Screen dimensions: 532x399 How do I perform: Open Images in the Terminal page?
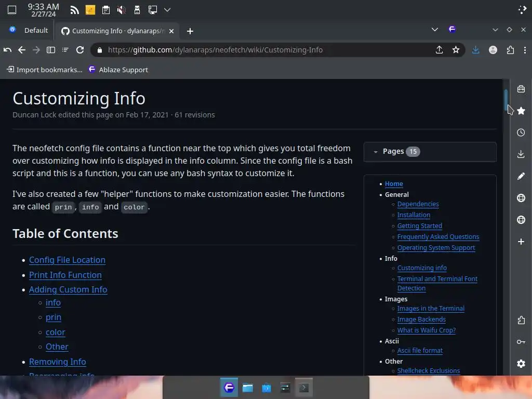click(x=431, y=309)
